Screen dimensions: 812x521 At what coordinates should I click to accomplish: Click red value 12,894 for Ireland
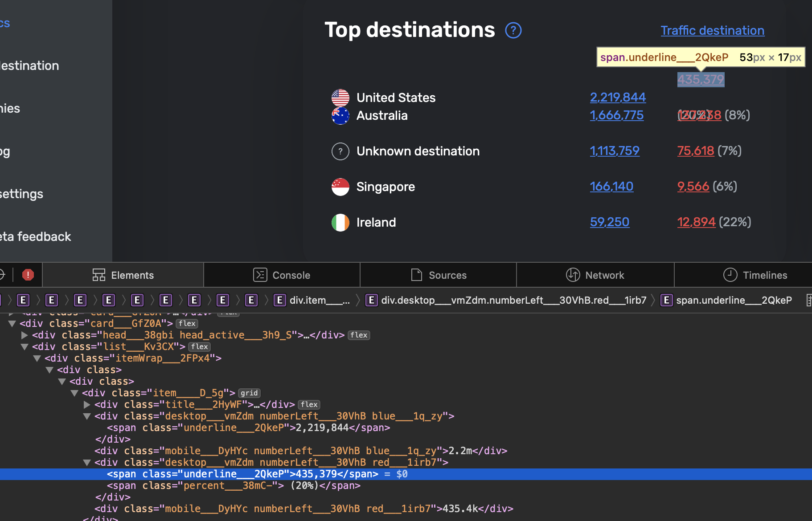(x=696, y=222)
